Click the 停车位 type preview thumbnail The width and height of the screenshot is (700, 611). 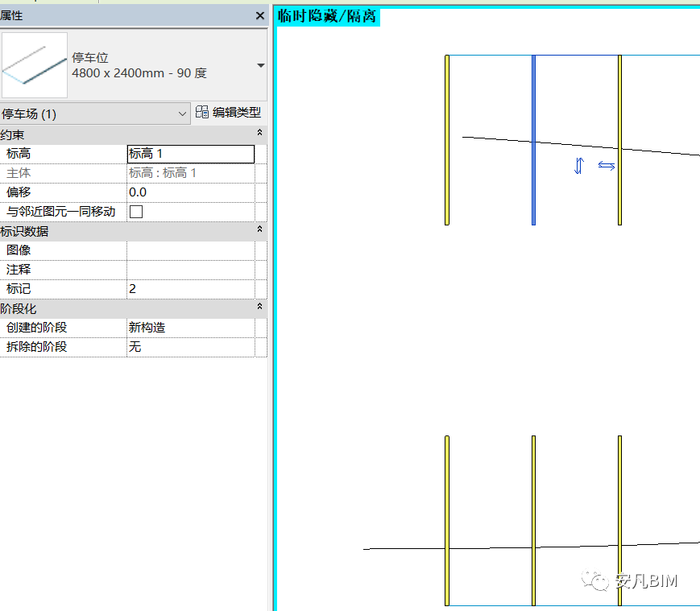click(x=35, y=65)
